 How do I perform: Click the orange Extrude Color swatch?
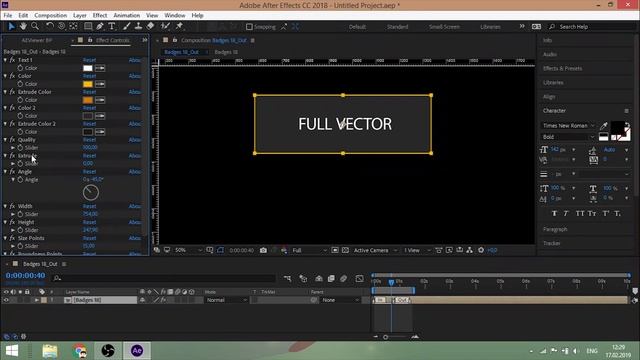pyautogui.click(x=88, y=100)
